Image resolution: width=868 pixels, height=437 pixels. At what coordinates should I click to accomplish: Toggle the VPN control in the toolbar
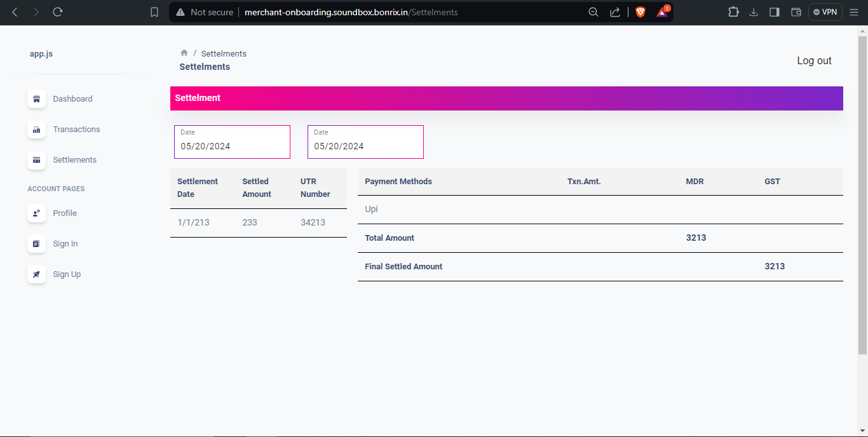click(x=825, y=11)
